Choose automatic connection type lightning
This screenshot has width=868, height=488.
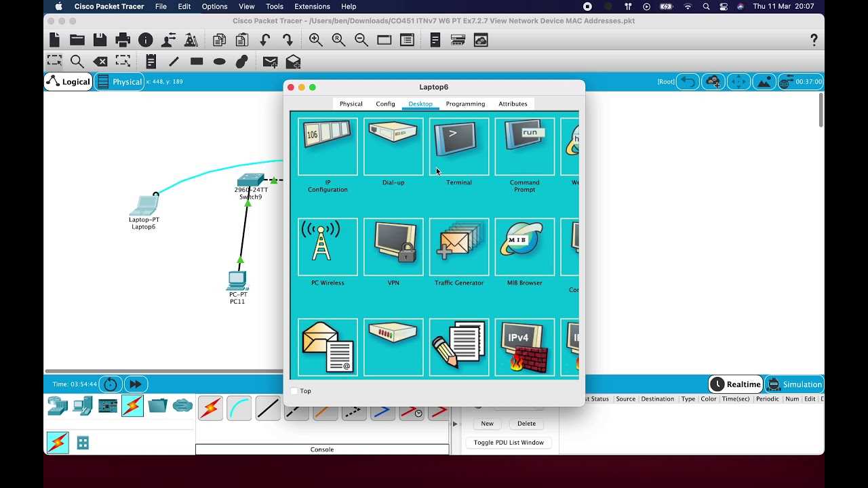pos(210,408)
